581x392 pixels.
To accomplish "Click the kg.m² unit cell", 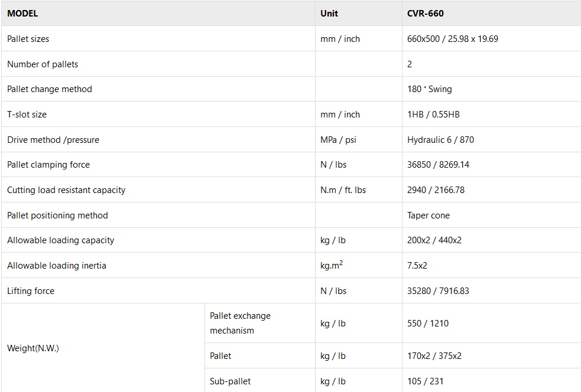I will point(332,266).
